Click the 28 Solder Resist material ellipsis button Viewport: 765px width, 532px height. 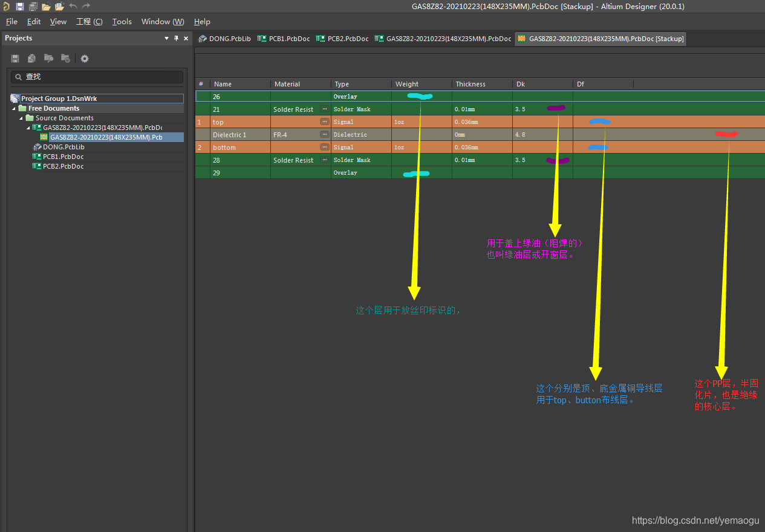pyautogui.click(x=325, y=160)
